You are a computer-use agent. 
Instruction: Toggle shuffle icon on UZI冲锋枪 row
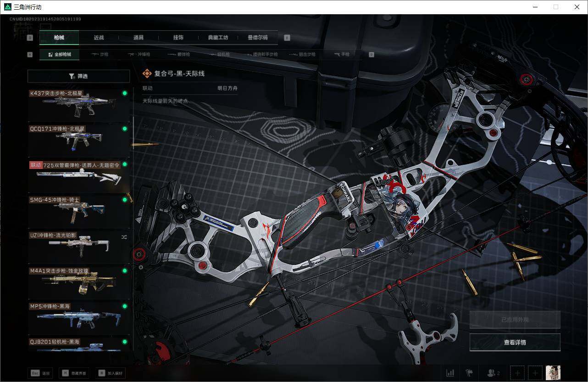(x=124, y=237)
